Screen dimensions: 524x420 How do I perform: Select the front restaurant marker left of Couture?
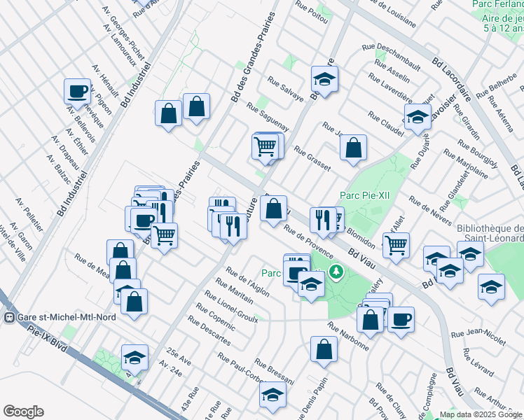[x=233, y=227]
